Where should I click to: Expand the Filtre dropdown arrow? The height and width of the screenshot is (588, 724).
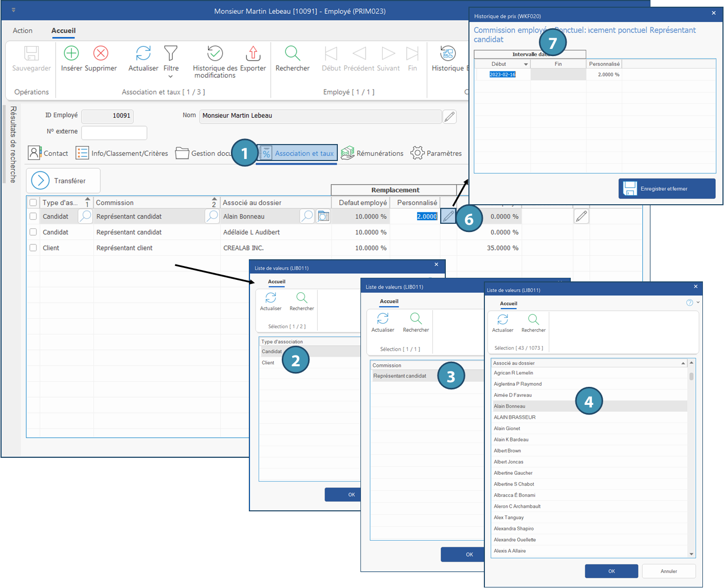pos(171,77)
